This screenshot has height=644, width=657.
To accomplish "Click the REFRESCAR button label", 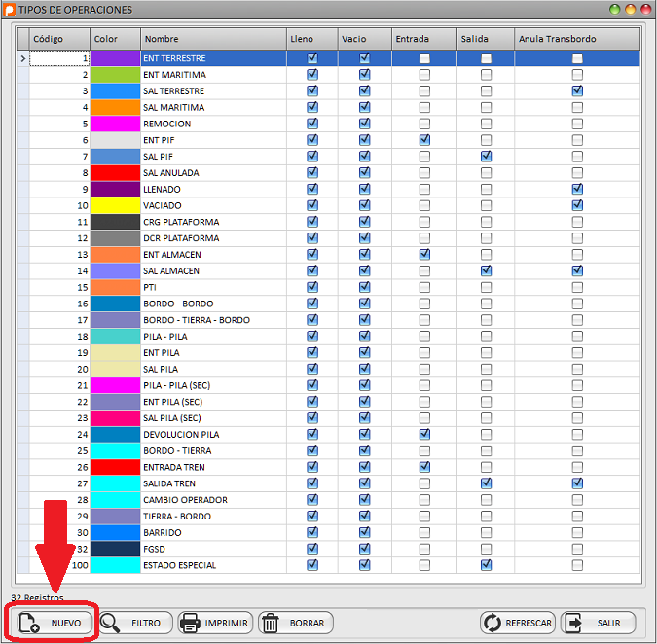I will pyautogui.click(x=529, y=623).
